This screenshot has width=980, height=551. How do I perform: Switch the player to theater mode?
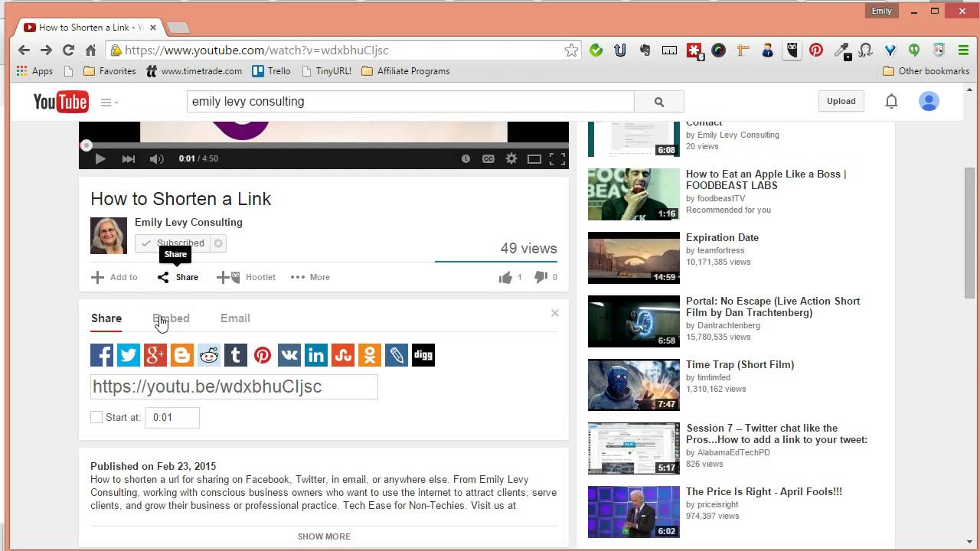[x=534, y=158]
